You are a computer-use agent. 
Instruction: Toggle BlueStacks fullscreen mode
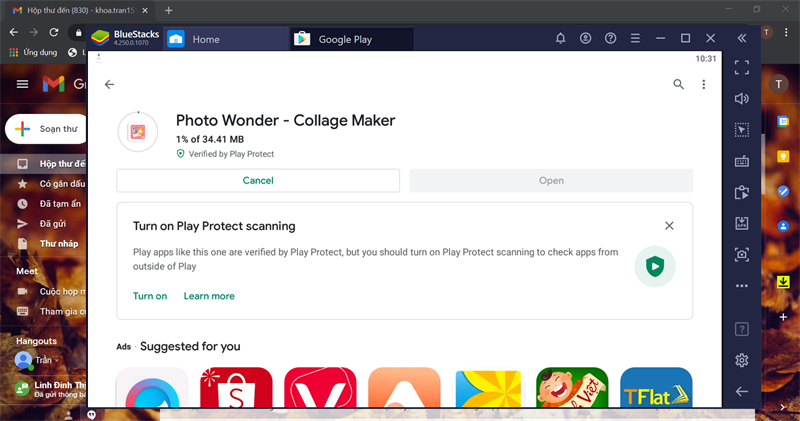pos(741,68)
